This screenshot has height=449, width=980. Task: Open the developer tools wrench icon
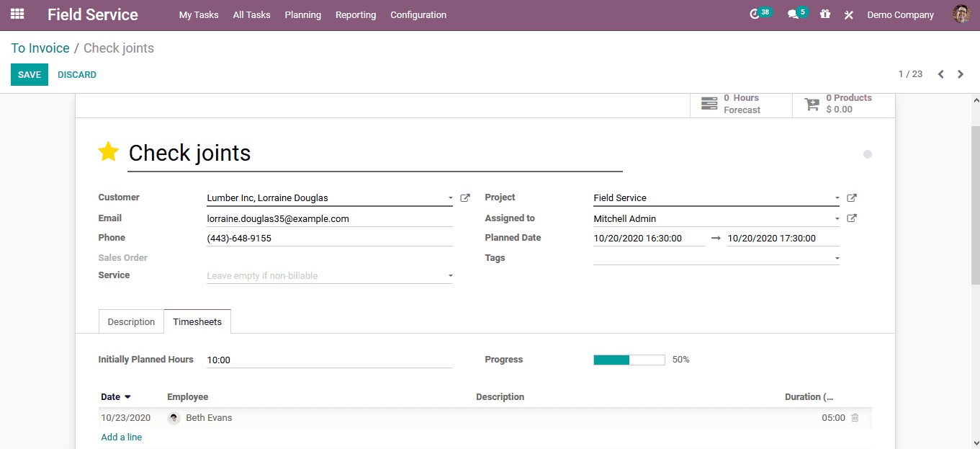coord(849,14)
